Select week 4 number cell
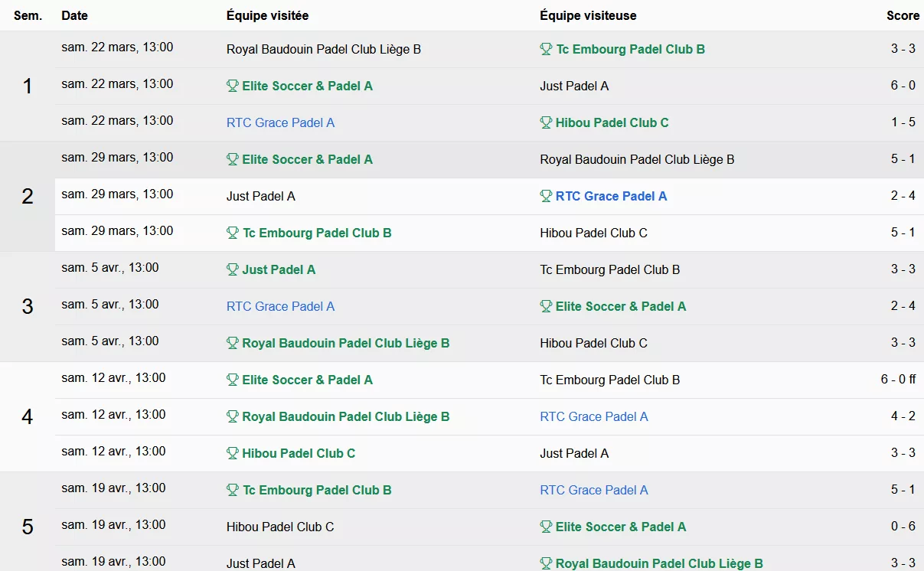This screenshot has width=924, height=571. (28, 417)
